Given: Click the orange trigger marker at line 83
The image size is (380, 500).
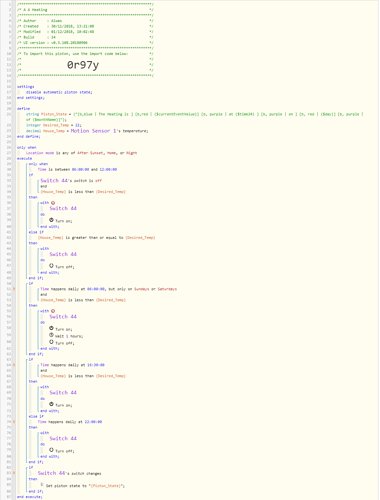Looking at the screenshot, I should point(14,473).
